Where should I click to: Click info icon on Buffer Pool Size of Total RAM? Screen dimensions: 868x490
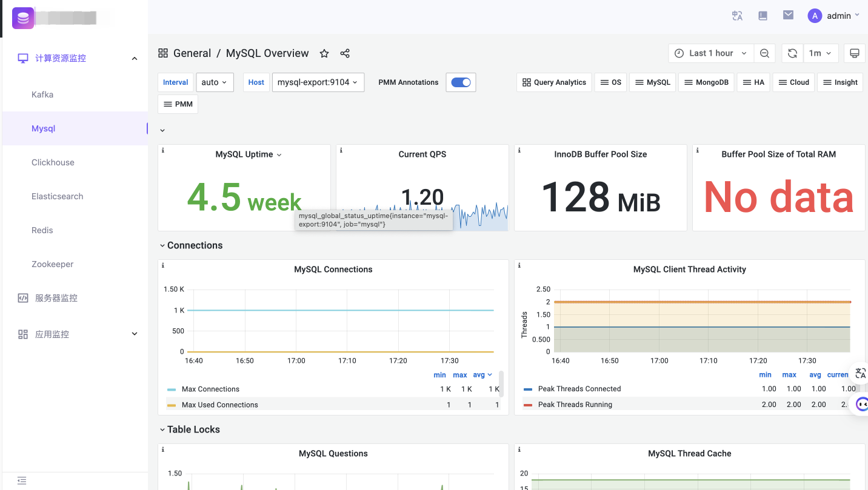point(698,150)
